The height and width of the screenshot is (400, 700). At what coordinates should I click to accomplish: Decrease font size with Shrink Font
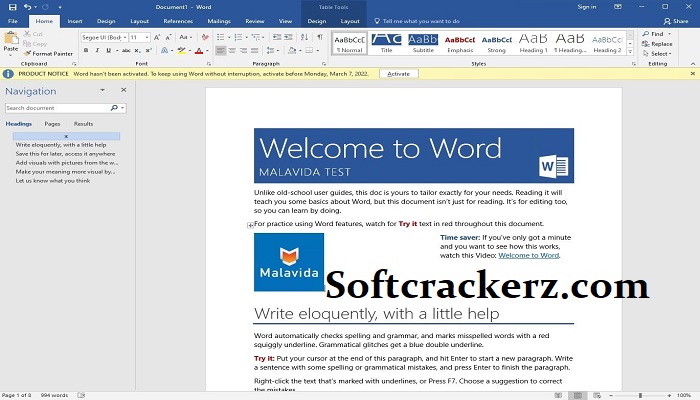click(x=168, y=38)
